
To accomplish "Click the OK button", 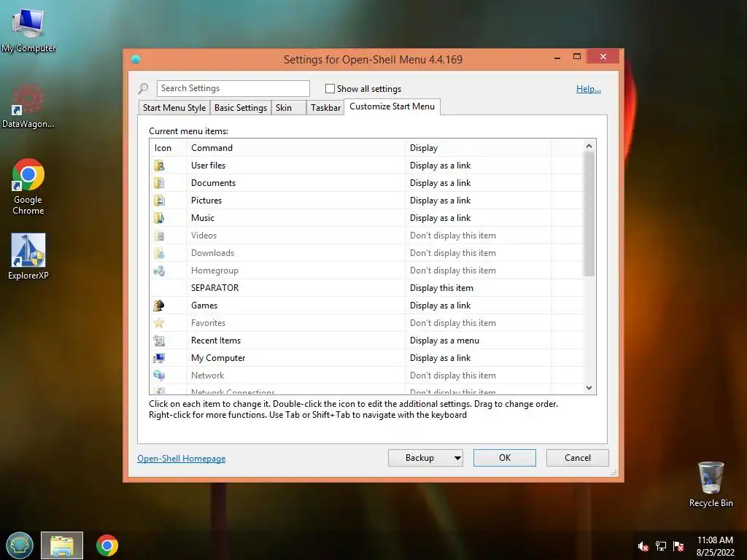I will coord(505,458).
